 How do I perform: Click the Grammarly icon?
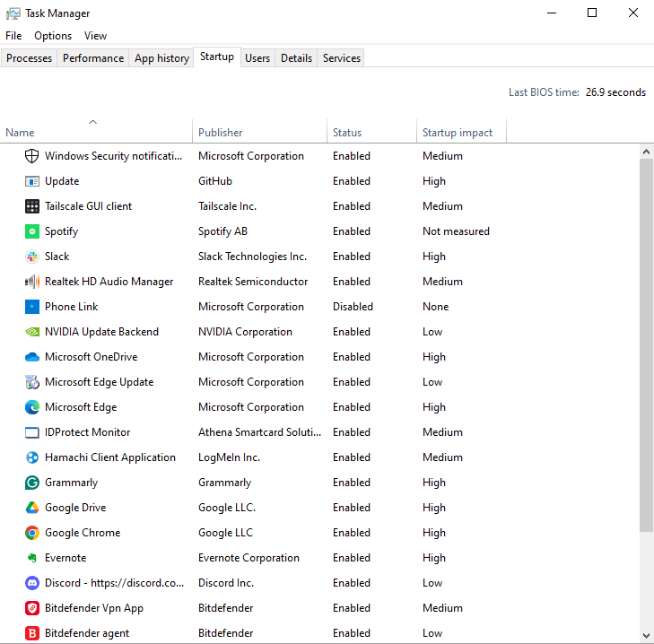(x=31, y=483)
